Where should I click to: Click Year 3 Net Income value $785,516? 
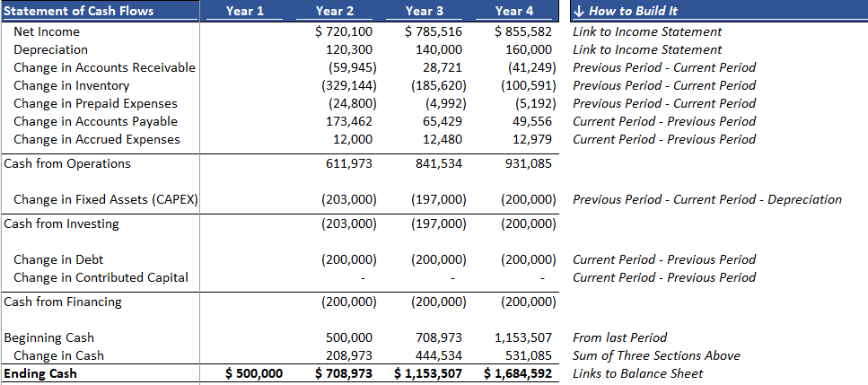[434, 31]
